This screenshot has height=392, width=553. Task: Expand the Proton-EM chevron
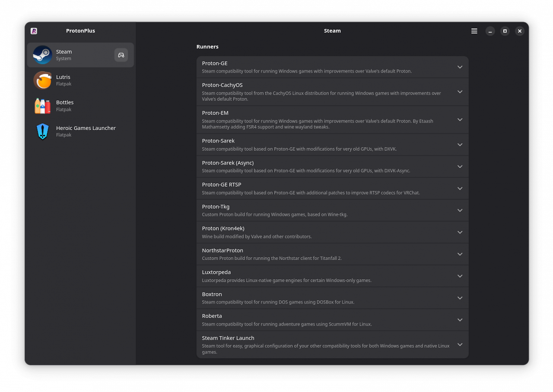pyautogui.click(x=460, y=120)
